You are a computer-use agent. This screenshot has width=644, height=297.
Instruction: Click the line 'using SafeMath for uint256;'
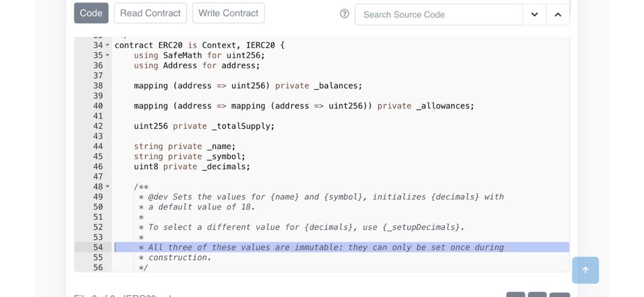tap(199, 55)
